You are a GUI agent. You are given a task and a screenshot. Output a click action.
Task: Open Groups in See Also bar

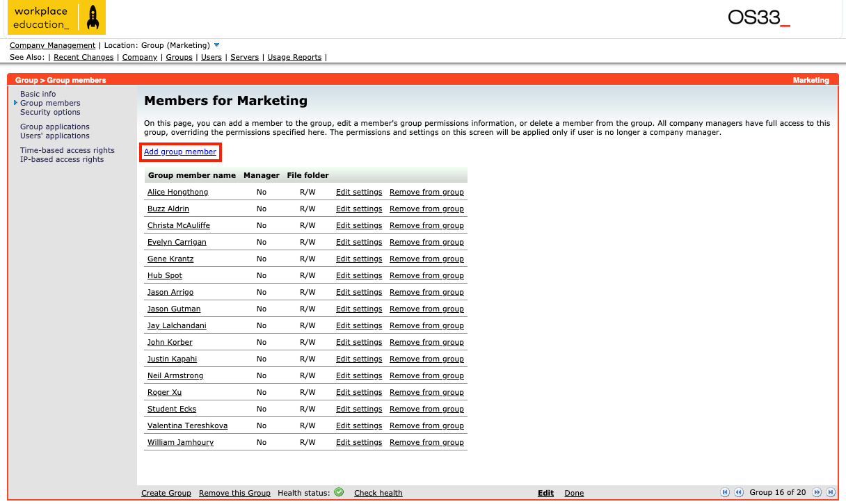coord(179,57)
